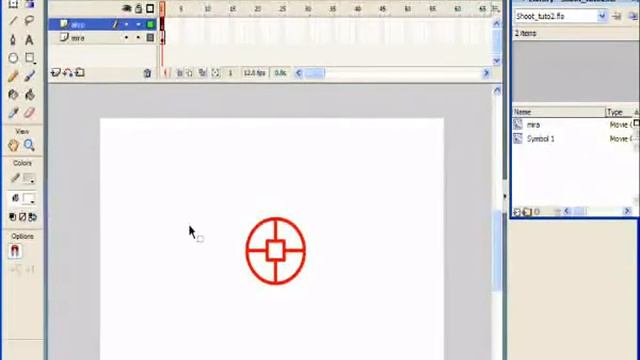Click the No Color button
The height and width of the screenshot is (360, 640).
pos(22,217)
